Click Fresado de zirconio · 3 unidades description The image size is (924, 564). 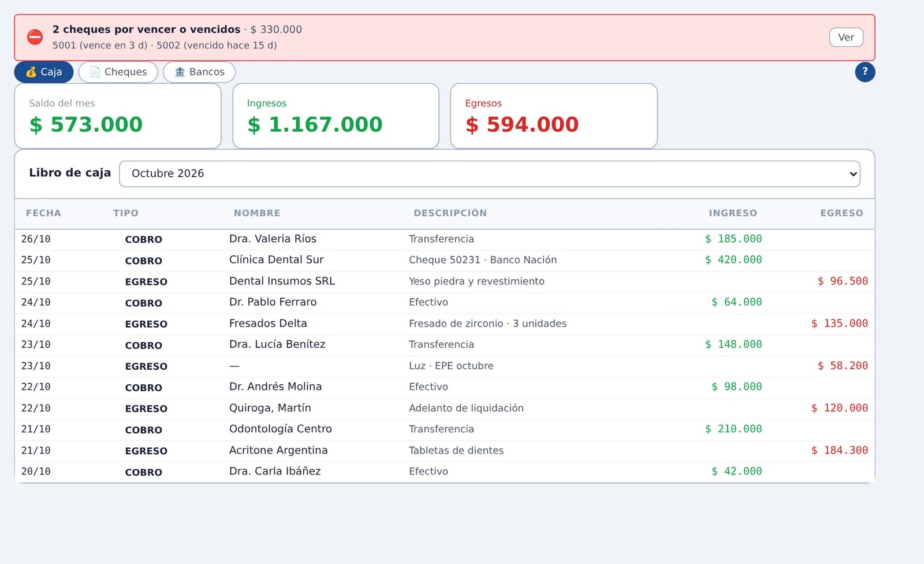pyautogui.click(x=487, y=324)
